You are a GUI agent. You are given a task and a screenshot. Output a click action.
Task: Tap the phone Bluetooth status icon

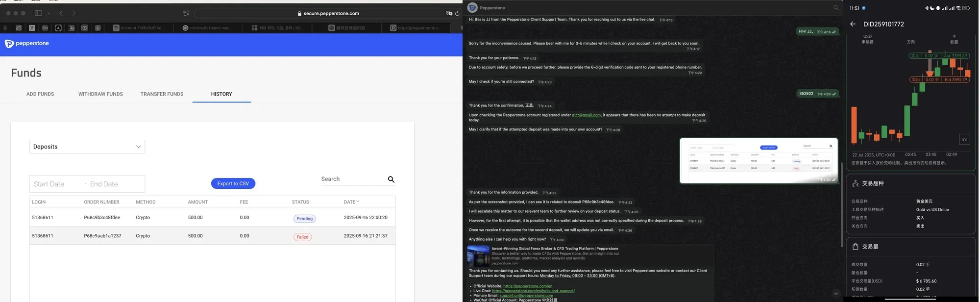tap(927, 8)
